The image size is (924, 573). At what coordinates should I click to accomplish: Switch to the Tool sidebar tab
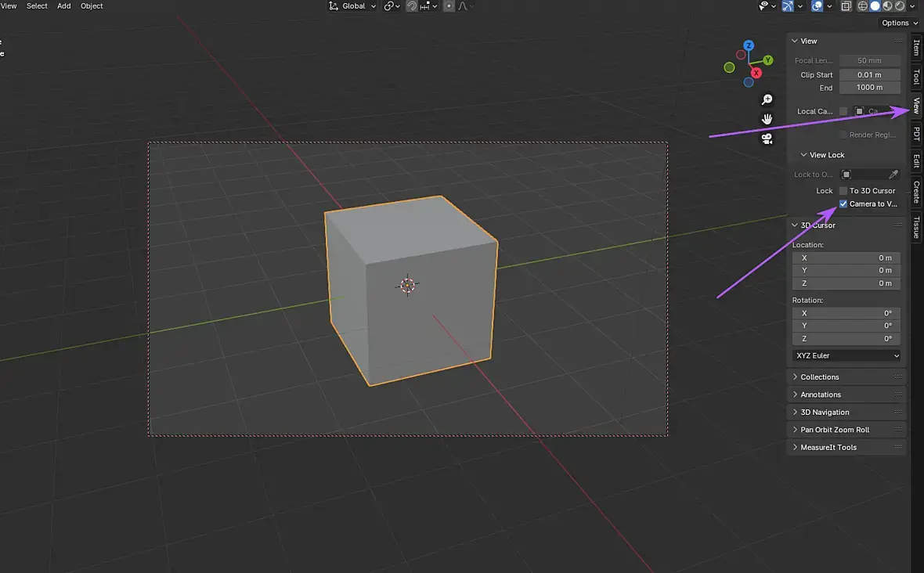916,77
